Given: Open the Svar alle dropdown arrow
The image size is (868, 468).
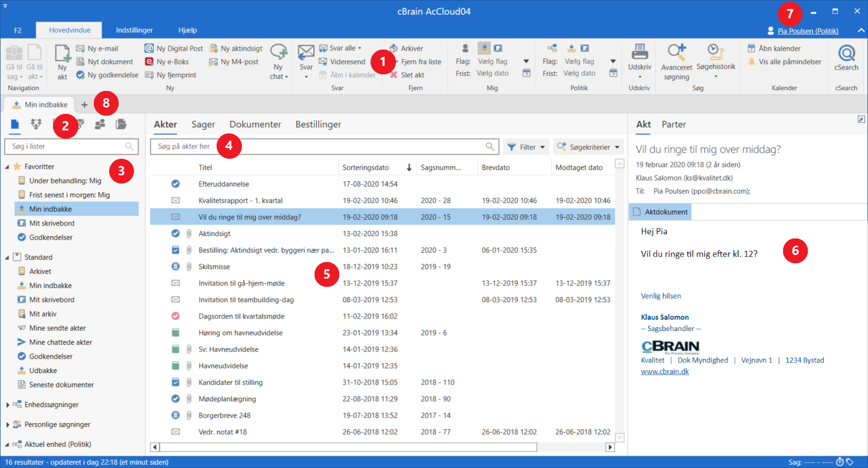Looking at the screenshot, I should point(359,48).
